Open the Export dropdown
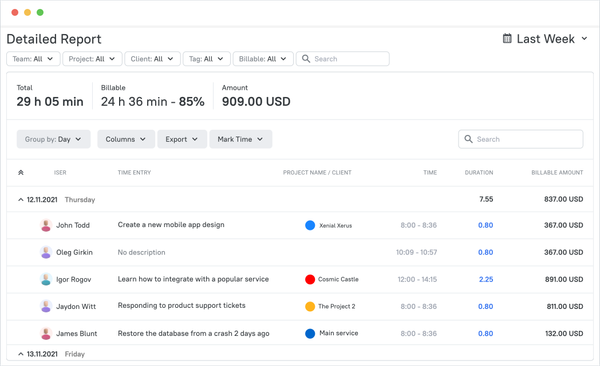 point(182,139)
